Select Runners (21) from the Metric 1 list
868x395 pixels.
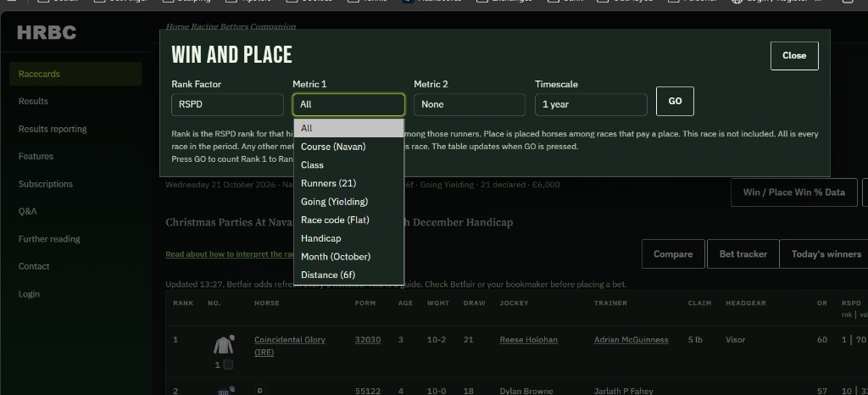click(348, 183)
